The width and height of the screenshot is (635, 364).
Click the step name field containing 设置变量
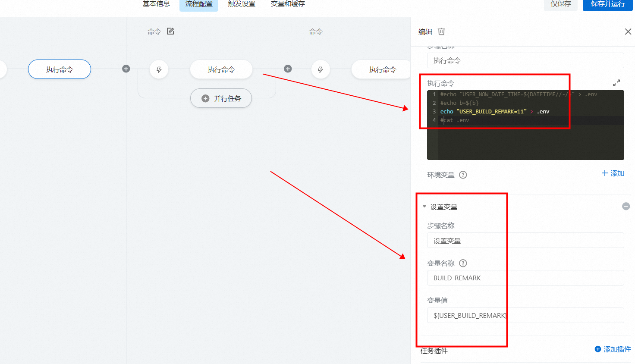(x=525, y=241)
